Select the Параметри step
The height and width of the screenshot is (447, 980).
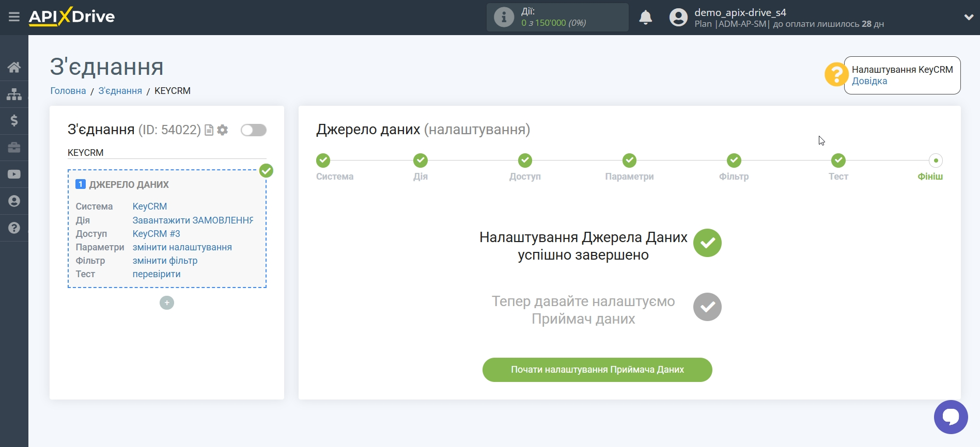629,161
